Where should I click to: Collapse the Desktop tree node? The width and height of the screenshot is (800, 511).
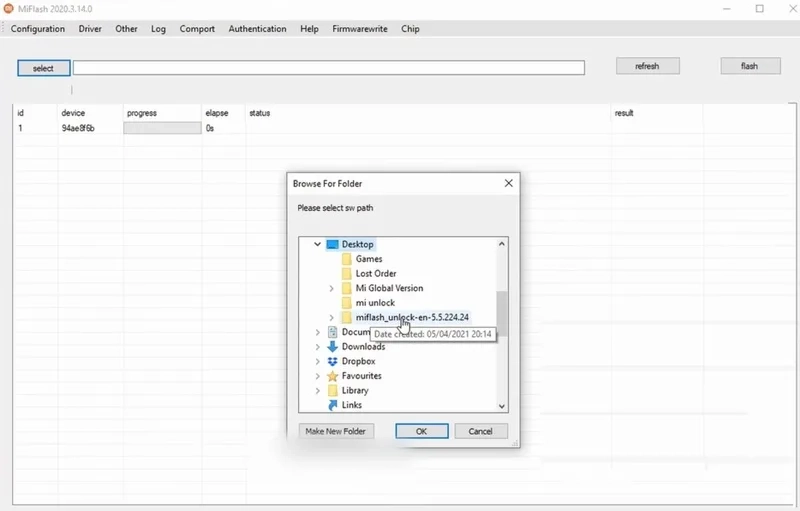(317, 244)
